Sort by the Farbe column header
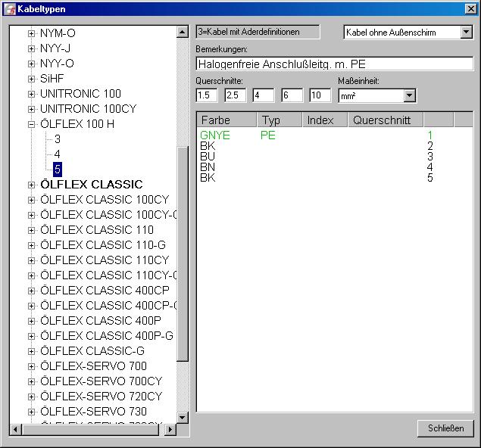The height and width of the screenshot is (448, 481). click(226, 120)
